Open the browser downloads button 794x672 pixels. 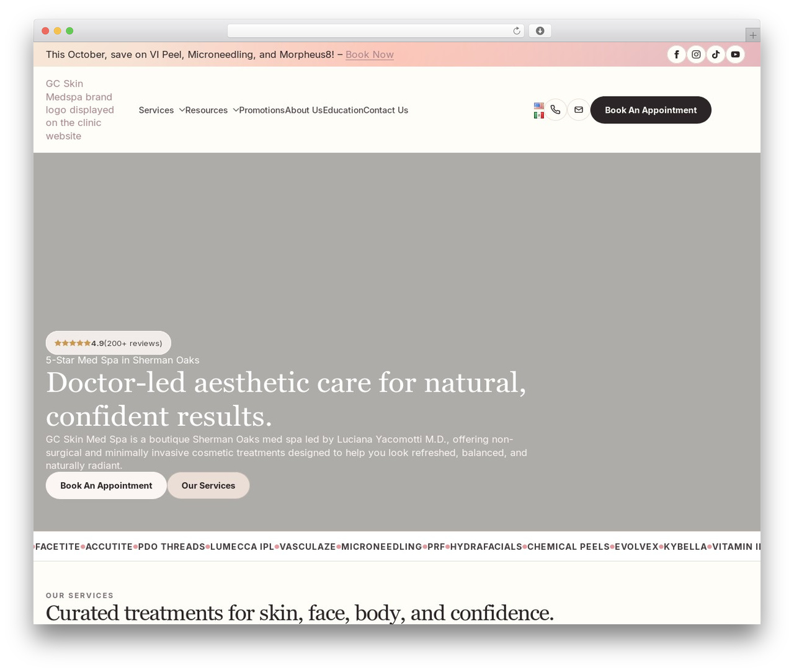click(540, 31)
